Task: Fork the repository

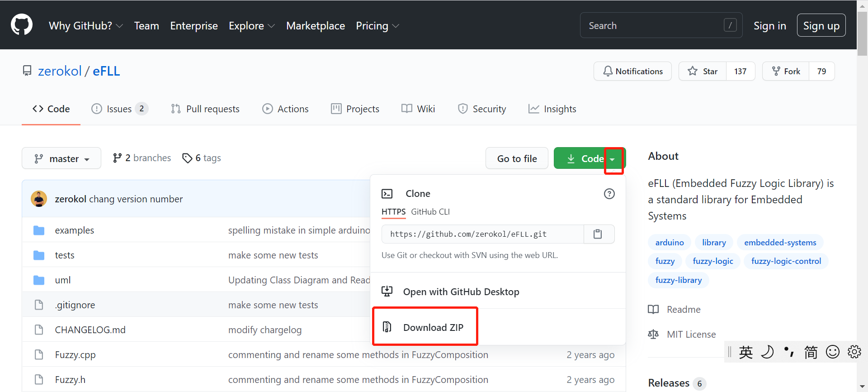Action: pyautogui.click(x=786, y=71)
